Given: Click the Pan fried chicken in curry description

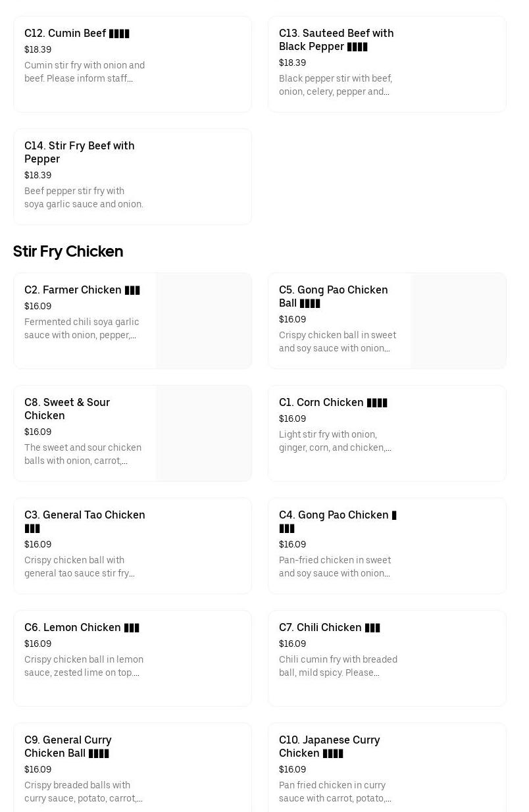Looking at the screenshot, I should pyautogui.click(x=335, y=792).
